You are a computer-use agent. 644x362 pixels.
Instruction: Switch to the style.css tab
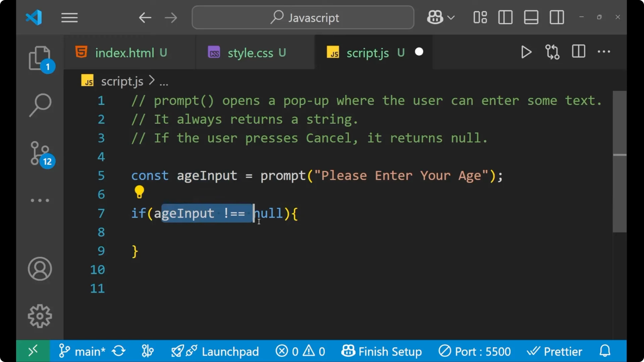tap(251, 52)
